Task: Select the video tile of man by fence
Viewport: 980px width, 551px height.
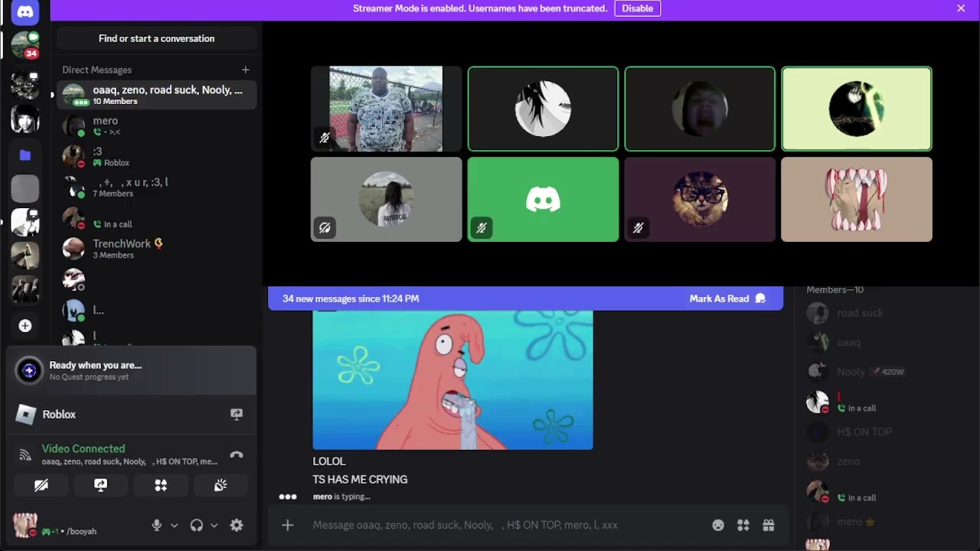Action: 386,109
